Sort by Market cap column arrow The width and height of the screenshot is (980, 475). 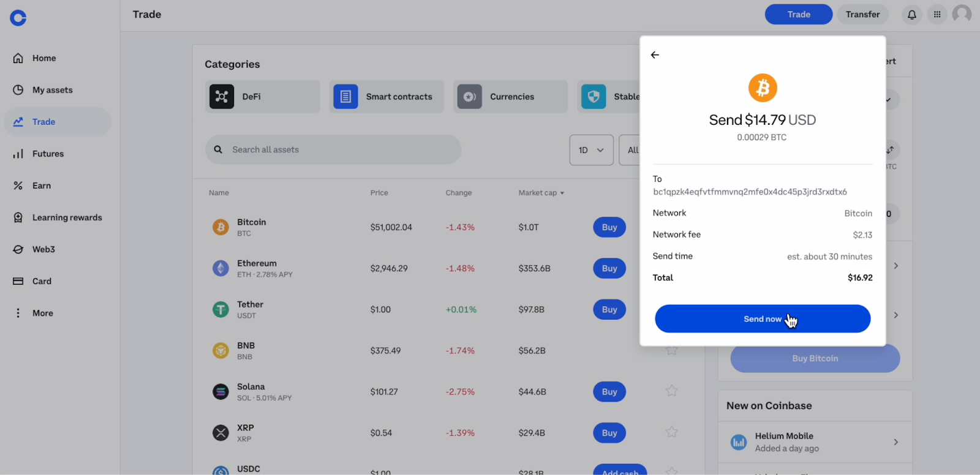click(562, 193)
